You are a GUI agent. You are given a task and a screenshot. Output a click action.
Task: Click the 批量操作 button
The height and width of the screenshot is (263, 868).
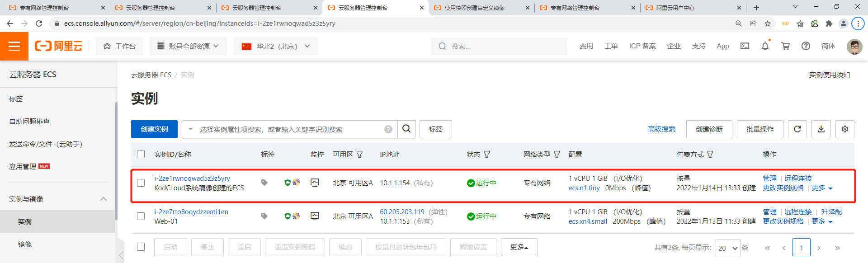(760, 129)
